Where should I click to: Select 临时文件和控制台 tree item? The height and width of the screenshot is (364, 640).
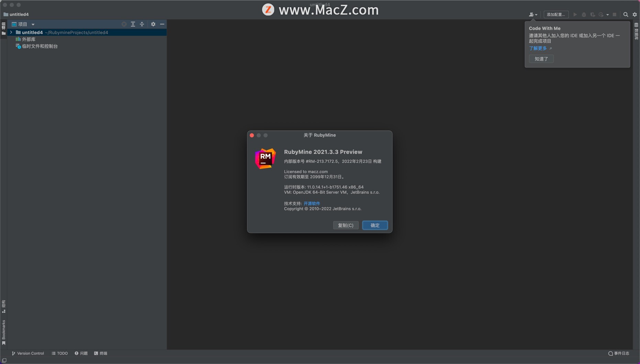pos(36,46)
